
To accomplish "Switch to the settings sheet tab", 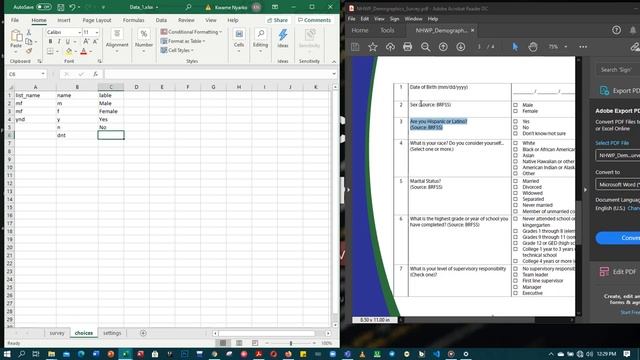I will [x=112, y=333].
